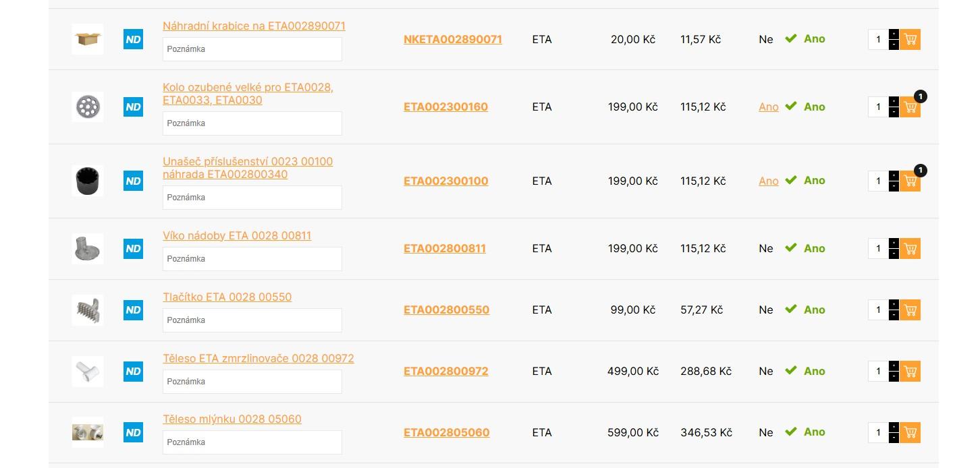The width and height of the screenshot is (980, 468).
Task: Open the cardboard box product thumbnail
Action: [88, 39]
